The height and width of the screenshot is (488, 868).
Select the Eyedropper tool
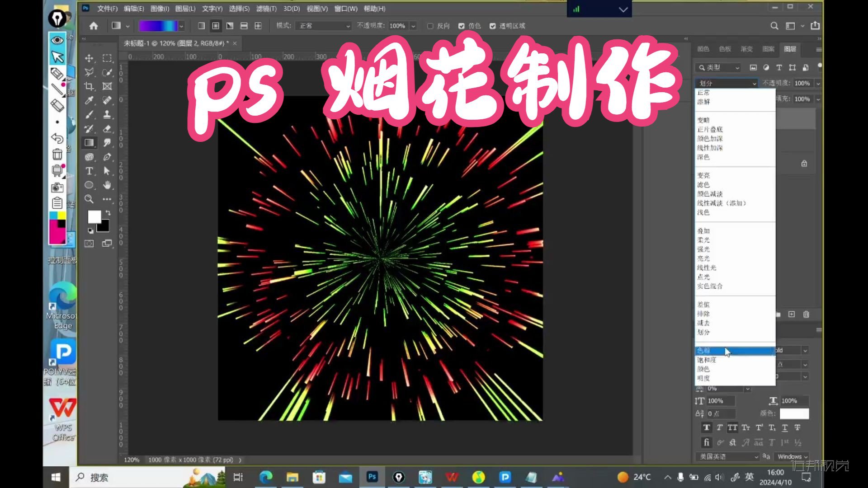[x=89, y=100]
